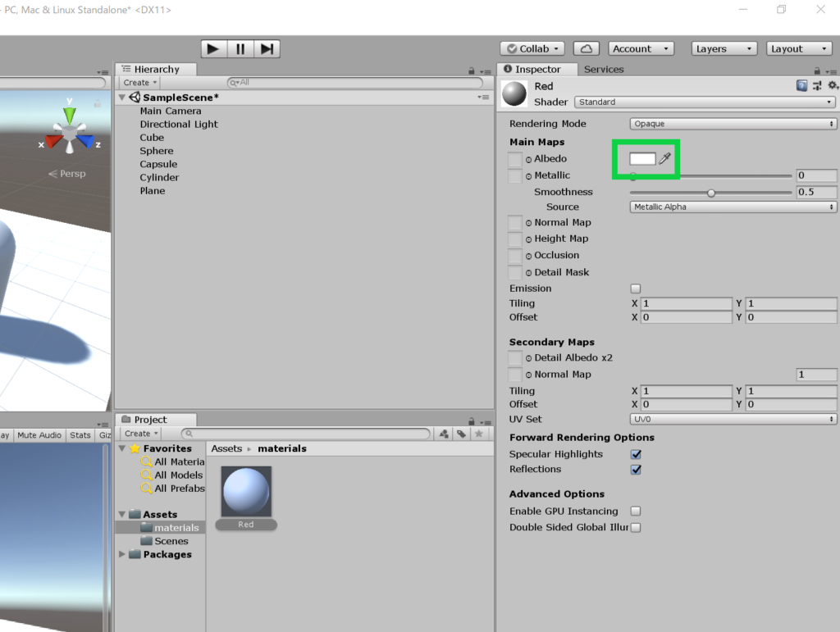Click the Collab button

coord(532,49)
